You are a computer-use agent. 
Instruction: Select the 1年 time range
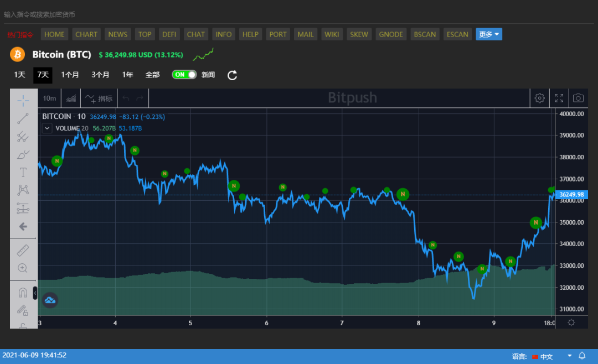[x=127, y=75]
